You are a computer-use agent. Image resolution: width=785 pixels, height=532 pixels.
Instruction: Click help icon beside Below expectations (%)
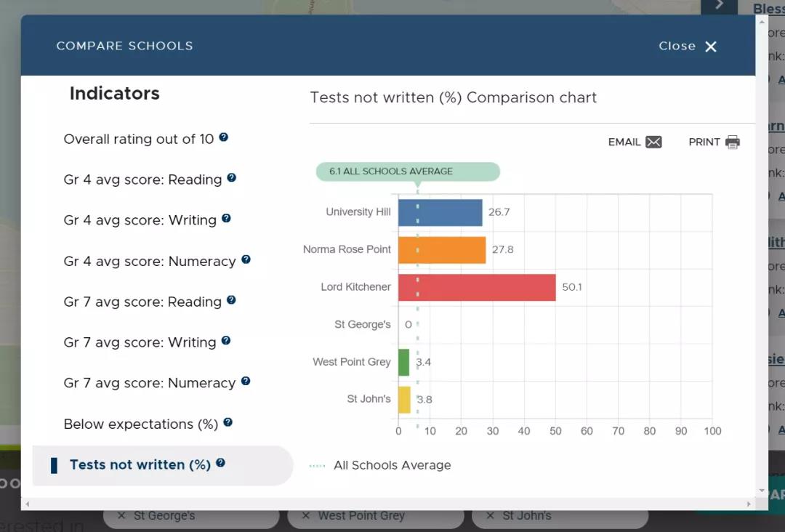point(228,422)
